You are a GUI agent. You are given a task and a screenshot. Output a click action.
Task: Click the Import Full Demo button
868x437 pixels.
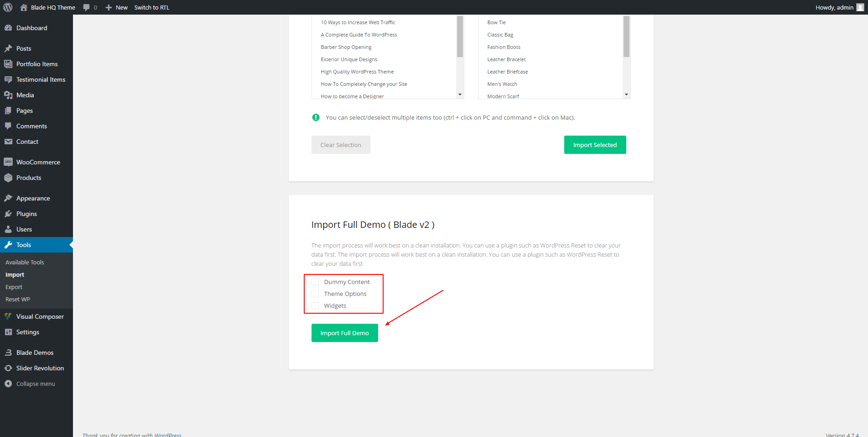tap(344, 333)
